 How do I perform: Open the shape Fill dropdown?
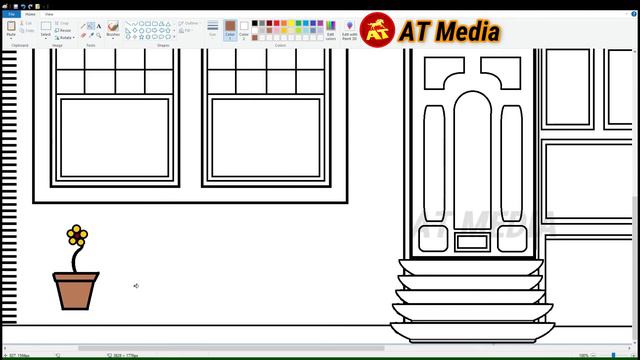(x=185, y=30)
